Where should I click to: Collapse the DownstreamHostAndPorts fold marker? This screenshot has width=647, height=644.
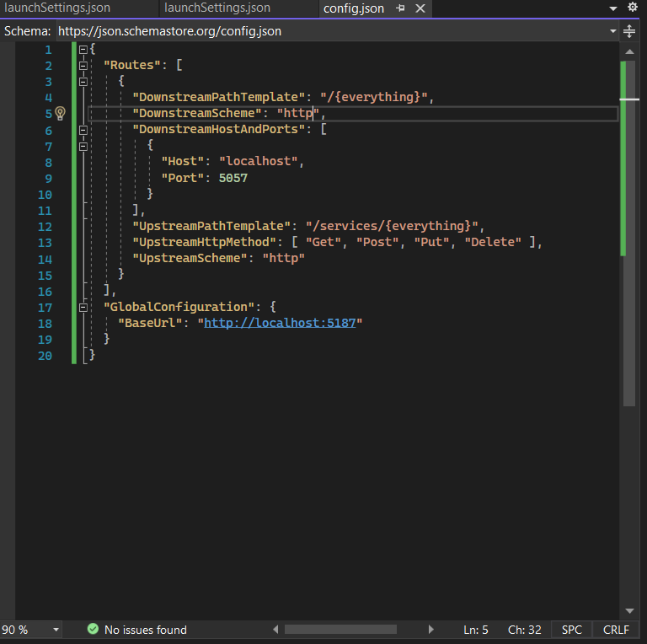coord(83,130)
